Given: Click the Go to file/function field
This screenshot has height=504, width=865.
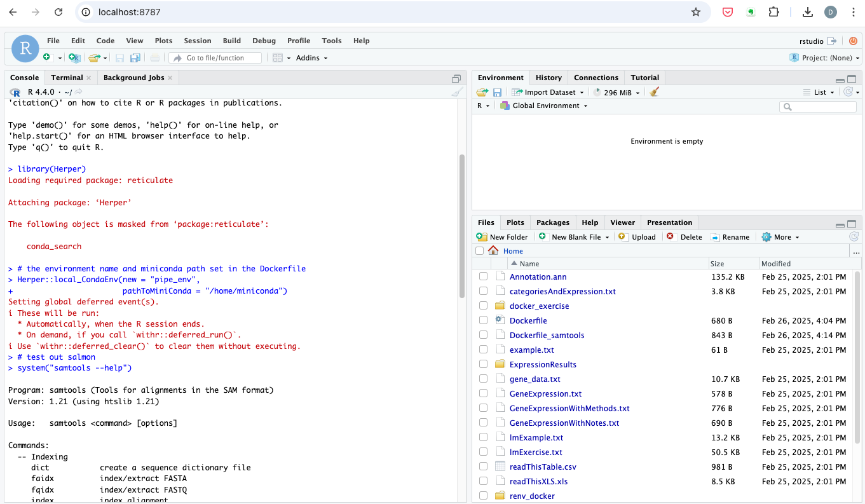Looking at the screenshot, I should click(215, 58).
